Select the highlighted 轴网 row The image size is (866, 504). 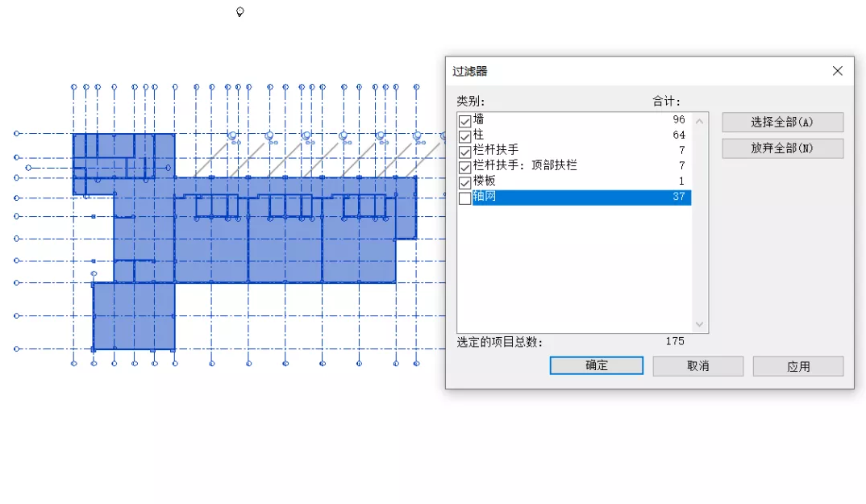(x=564, y=198)
